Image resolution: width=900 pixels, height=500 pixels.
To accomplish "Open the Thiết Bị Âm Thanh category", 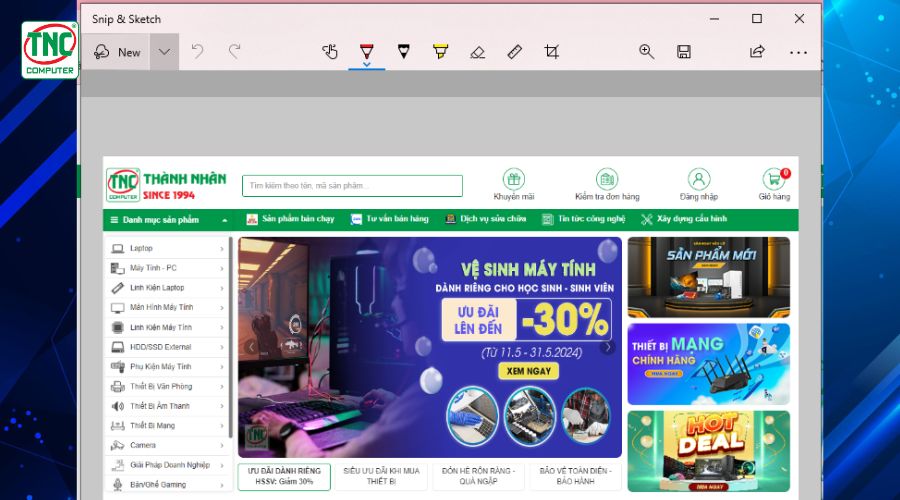I will (x=168, y=406).
